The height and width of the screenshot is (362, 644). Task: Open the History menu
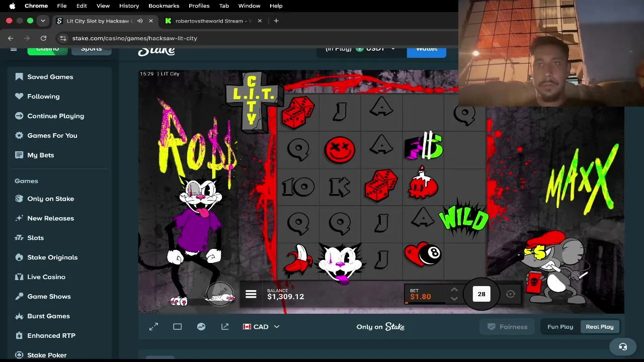(x=129, y=6)
